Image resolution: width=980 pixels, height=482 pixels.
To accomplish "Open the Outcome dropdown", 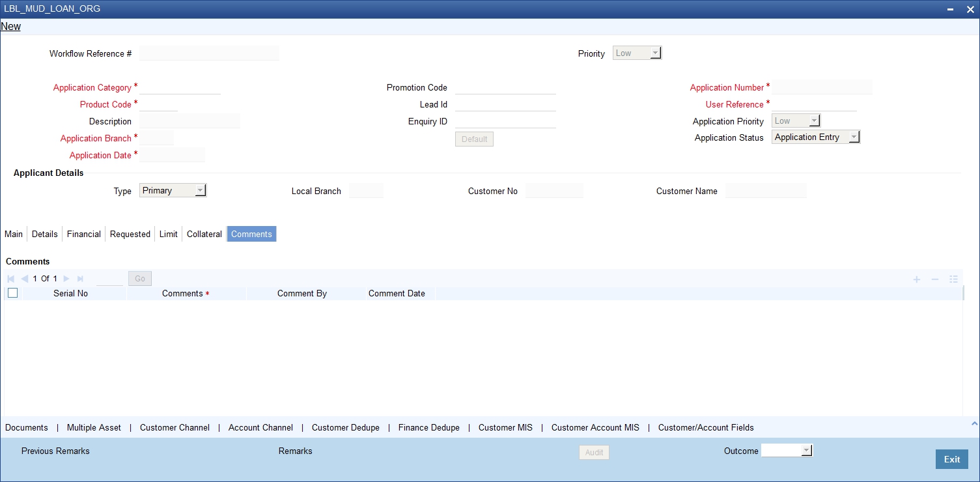I will (x=787, y=450).
